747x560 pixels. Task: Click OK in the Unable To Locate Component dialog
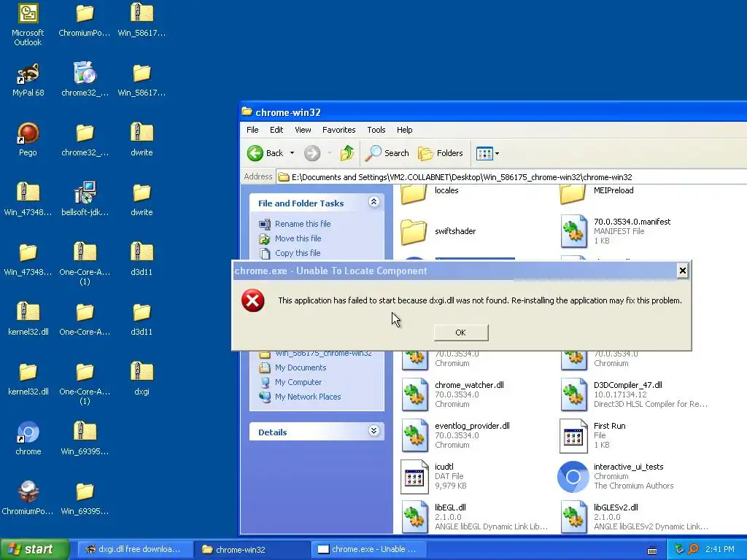[461, 332]
